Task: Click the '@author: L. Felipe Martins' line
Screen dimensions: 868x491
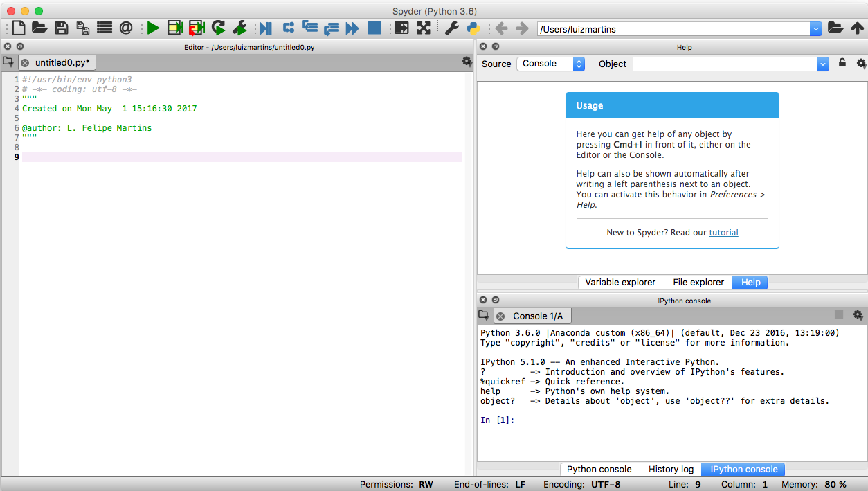Action: click(87, 128)
